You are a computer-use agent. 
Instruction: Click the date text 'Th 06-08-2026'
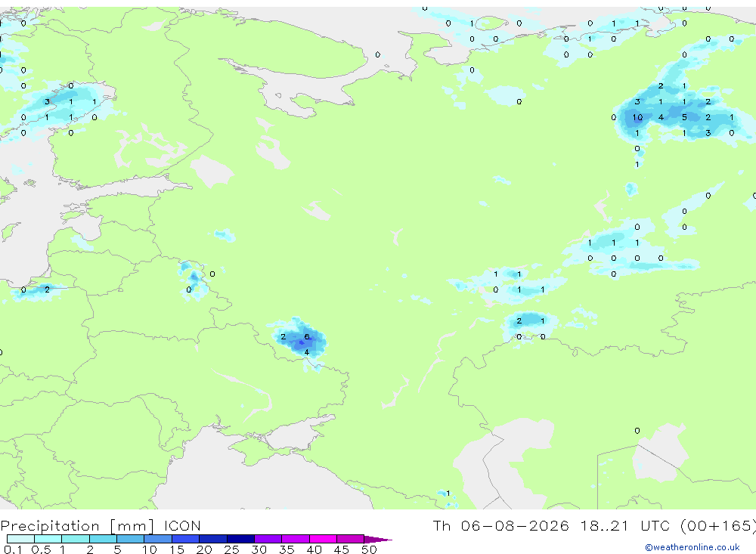pyautogui.click(x=500, y=525)
